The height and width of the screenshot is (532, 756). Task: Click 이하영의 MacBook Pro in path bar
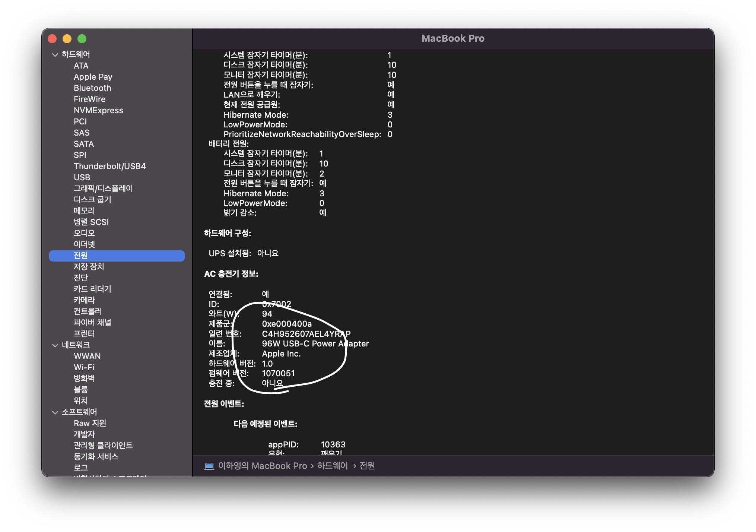click(263, 466)
